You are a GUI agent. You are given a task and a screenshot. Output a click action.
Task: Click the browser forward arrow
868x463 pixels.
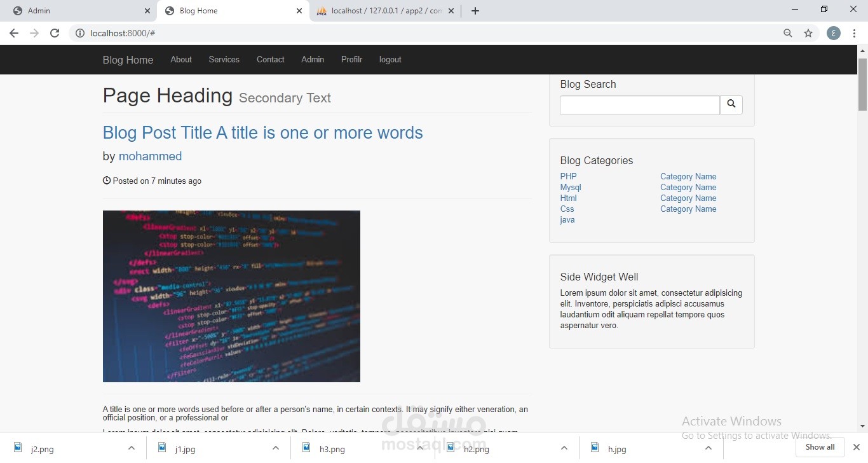coord(34,33)
